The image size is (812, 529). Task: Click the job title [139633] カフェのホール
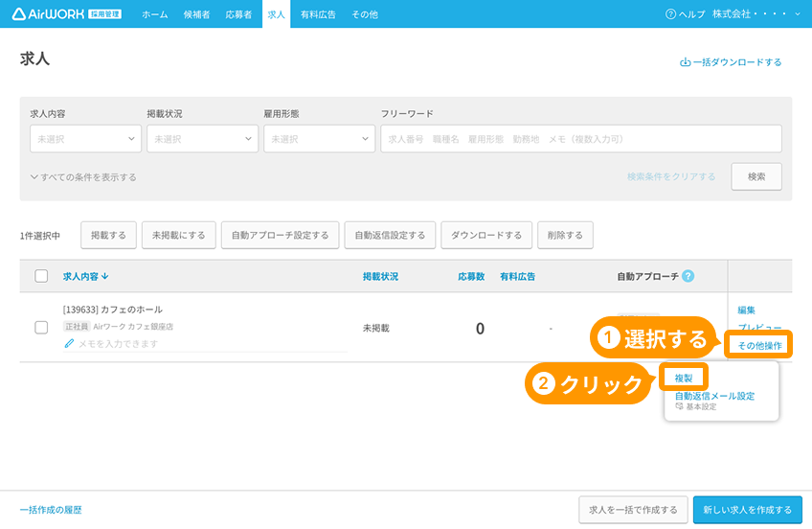pyautogui.click(x=113, y=310)
